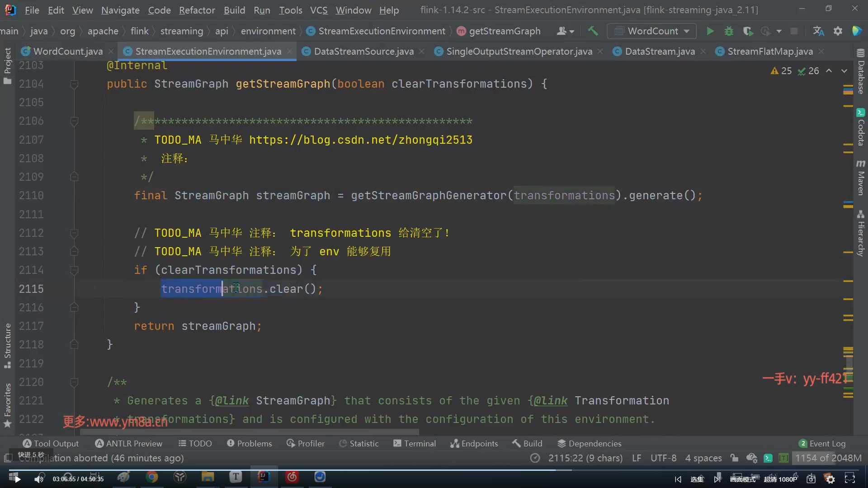
Task: Open the Refactor menu
Action: [197, 10]
